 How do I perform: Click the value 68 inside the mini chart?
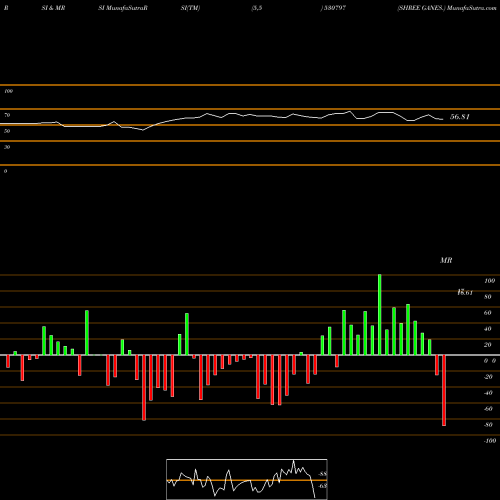coord(322,486)
